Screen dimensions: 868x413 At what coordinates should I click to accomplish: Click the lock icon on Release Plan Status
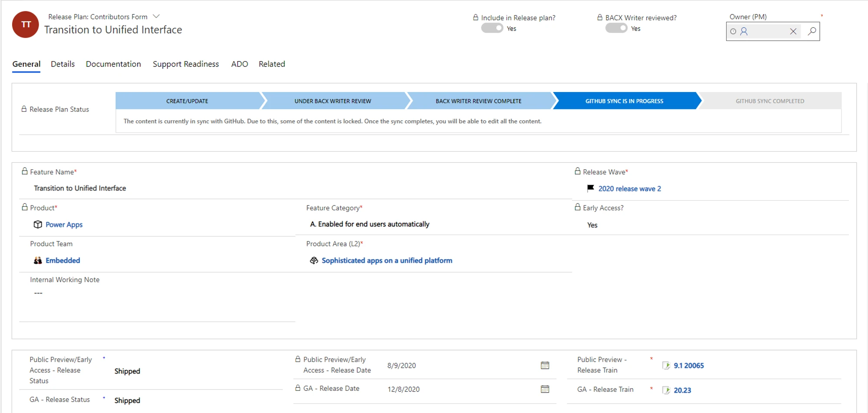pos(24,109)
